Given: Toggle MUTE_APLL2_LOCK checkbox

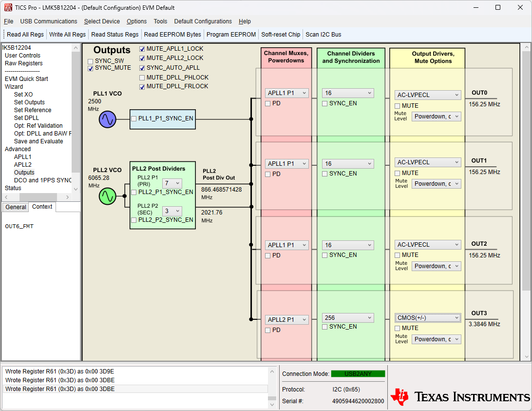Looking at the screenshot, I should click(142, 59).
